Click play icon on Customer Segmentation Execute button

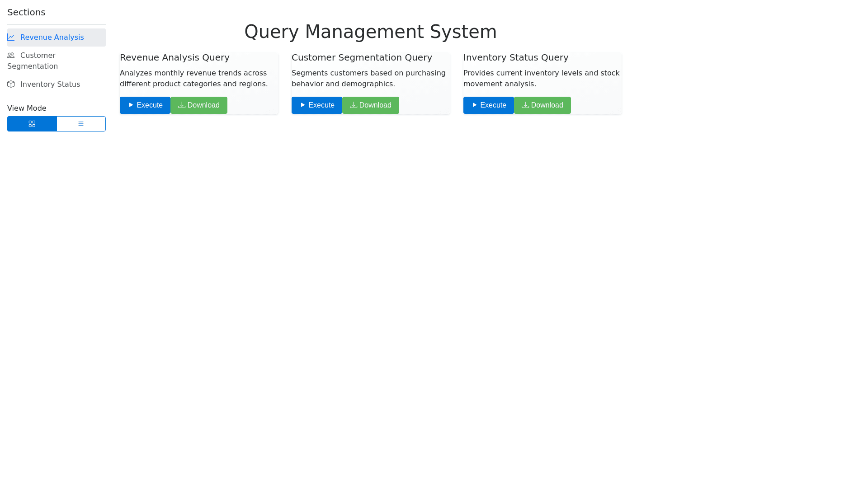point(303,105)
